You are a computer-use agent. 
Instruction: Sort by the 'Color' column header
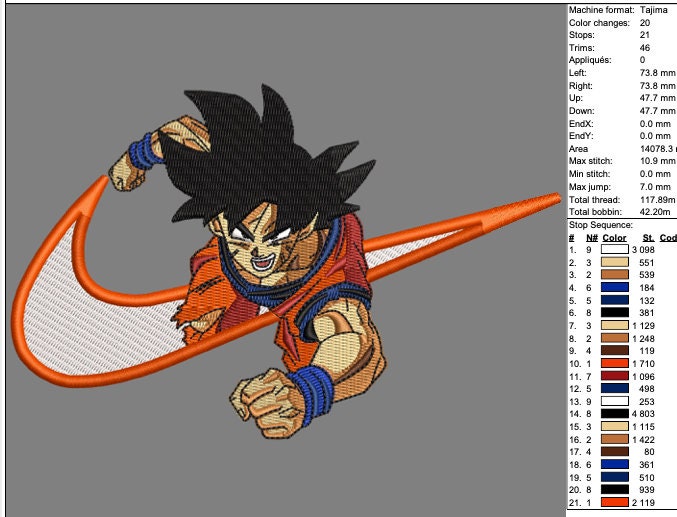click(x=614, y=238)
